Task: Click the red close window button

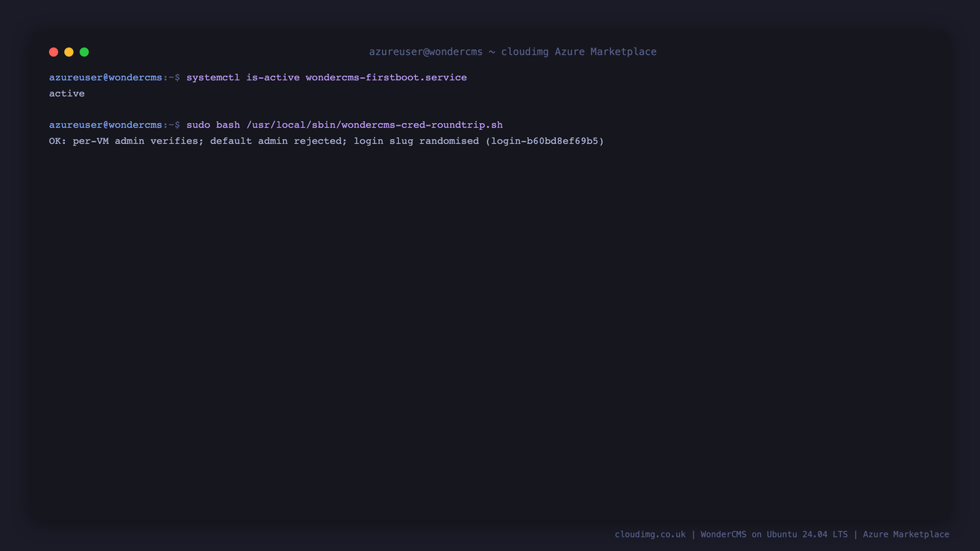Action: point(54,52)
